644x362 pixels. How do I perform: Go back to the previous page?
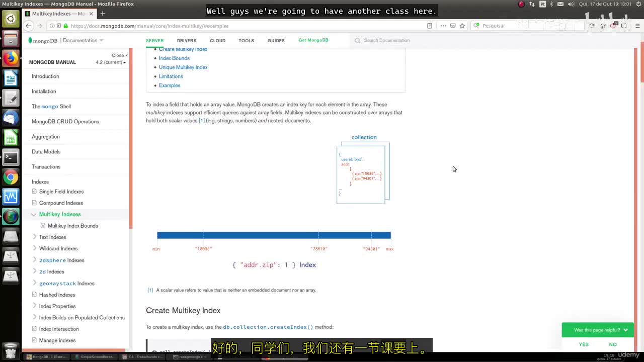pyautogui.click(x=29, y=26)
